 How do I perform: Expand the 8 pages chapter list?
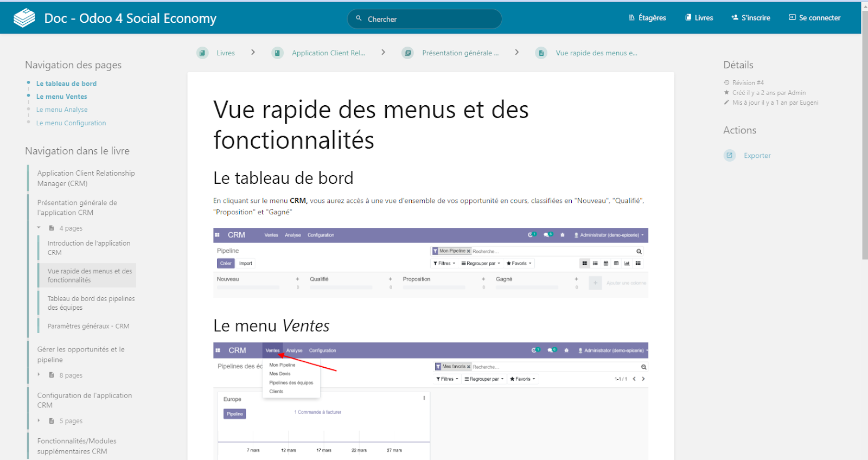39,375
